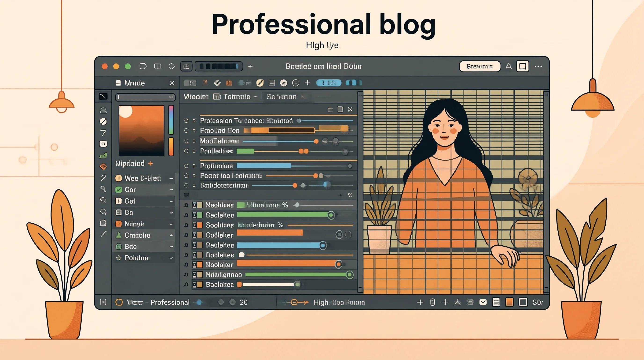Open the dropdown field above color picker
The image size is (644, 360).
pos(145,97)
